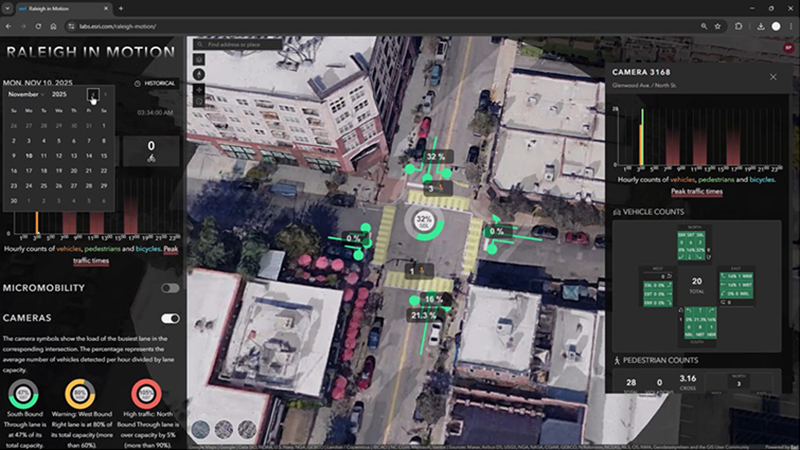This screenshot has height=450, width=800.
Task: Click the North approach vehicle count grid
Action: point(691,246)
